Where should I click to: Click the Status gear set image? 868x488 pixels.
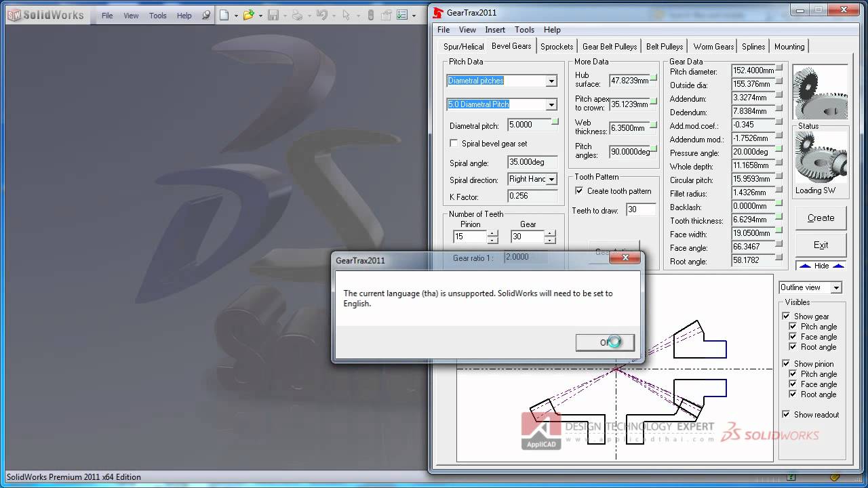coord(821,157)
